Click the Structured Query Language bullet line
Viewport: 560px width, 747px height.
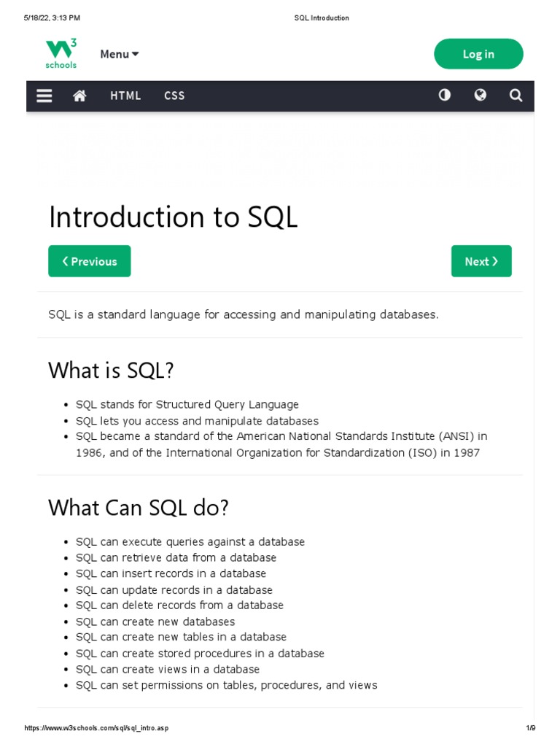pyautogui.click(x=187, y=404)
